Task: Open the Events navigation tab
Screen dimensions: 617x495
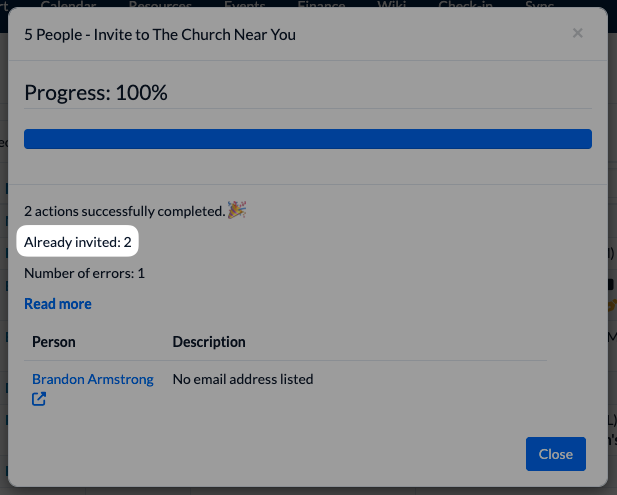Action: pyautogui.click(x=244, y=5)
